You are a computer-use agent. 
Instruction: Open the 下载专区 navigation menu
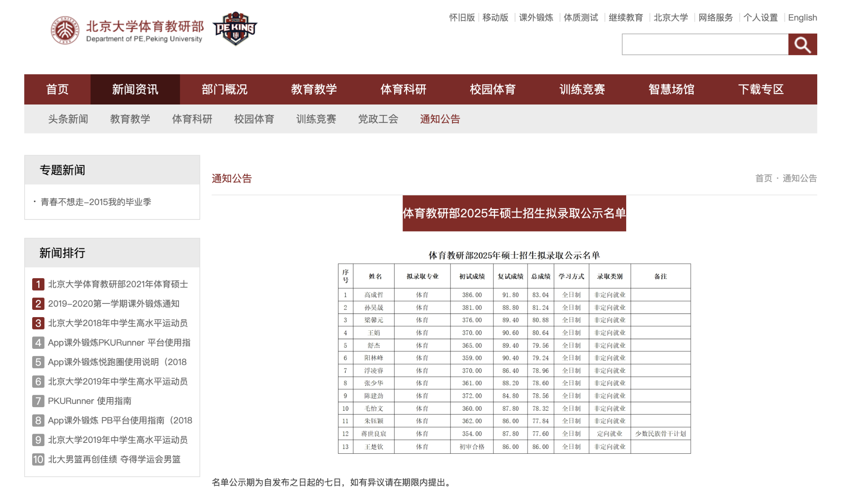click(x=761, y=89)
